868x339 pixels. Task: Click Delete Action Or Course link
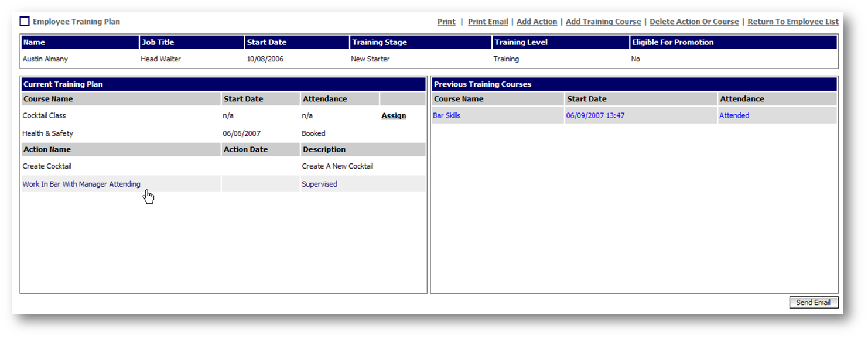click(693, 22)
